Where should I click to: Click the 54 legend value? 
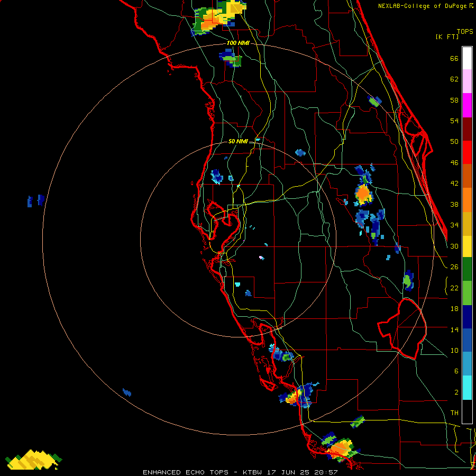(x=454, y=121)
